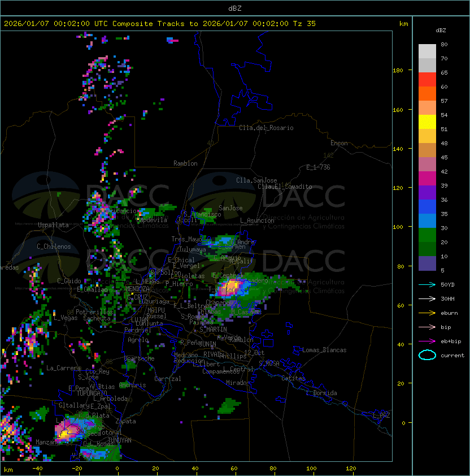Click the 'MAIPU' map label

coord(156,310)
